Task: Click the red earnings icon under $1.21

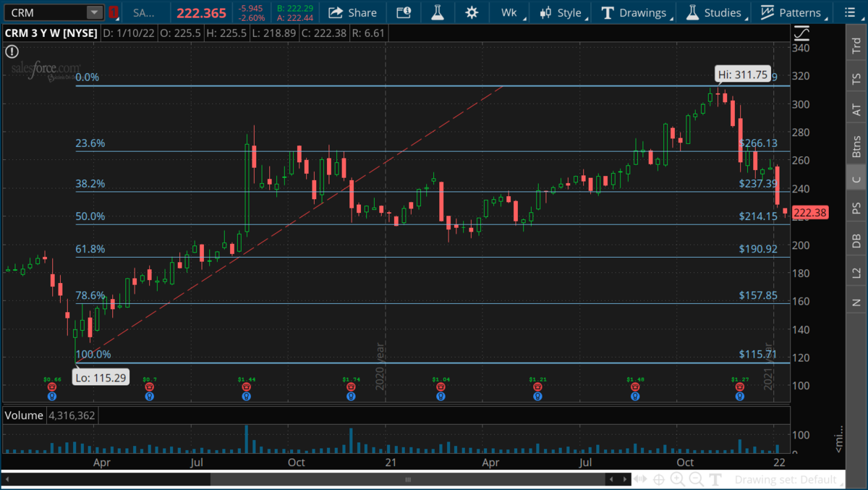Action: [x=537, y=387]
